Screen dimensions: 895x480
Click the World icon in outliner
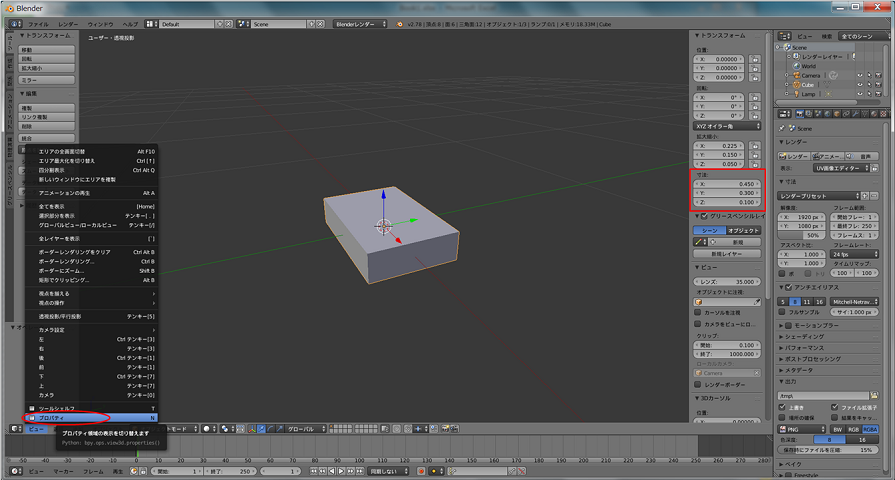click(x=796, y=66)
